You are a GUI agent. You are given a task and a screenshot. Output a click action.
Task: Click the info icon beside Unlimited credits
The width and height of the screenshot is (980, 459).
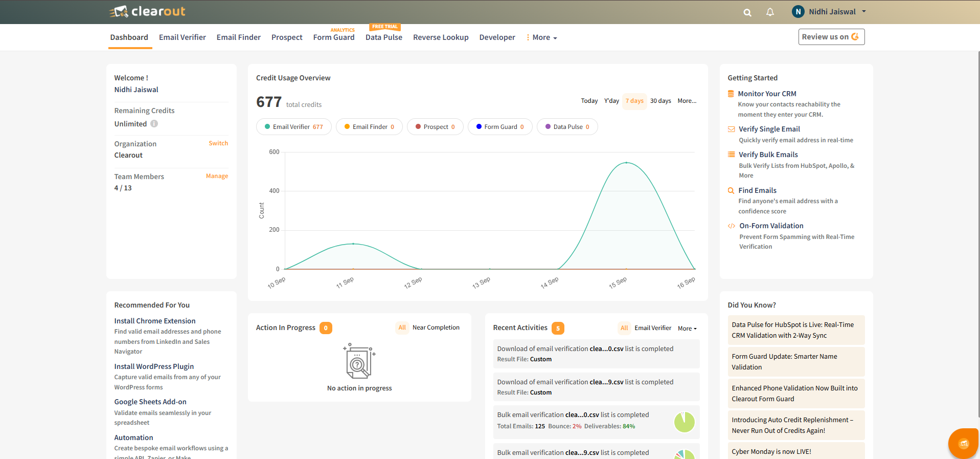pos(154,124)
